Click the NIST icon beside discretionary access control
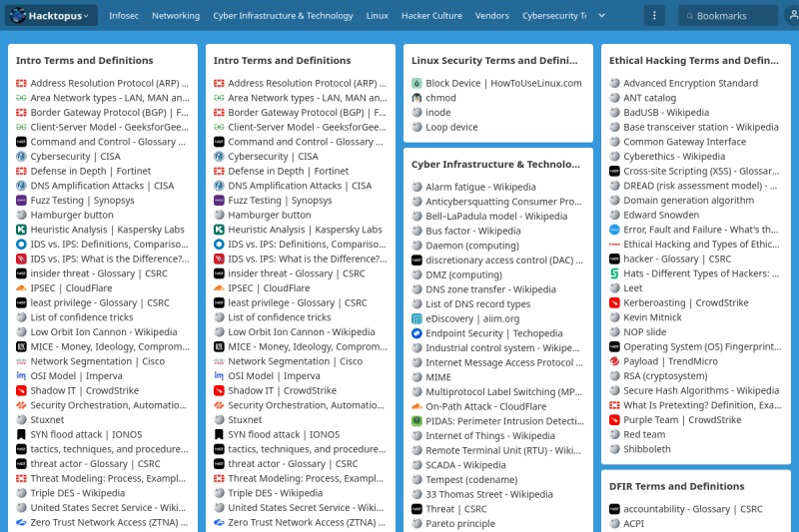The image size is (799, 532). coord(416,261)
